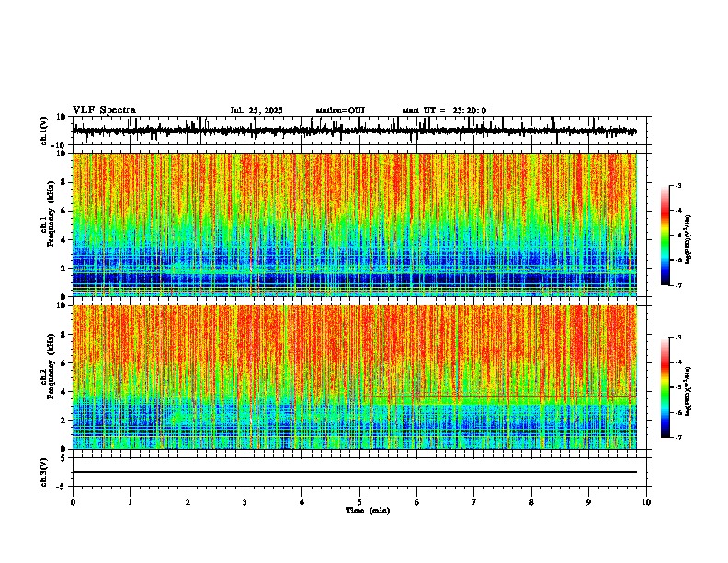This screenshot has height=563, width=728.
Task: Click the "4" kHz tick on the ch.1 spectrogram axis
Action: point(64,240)
